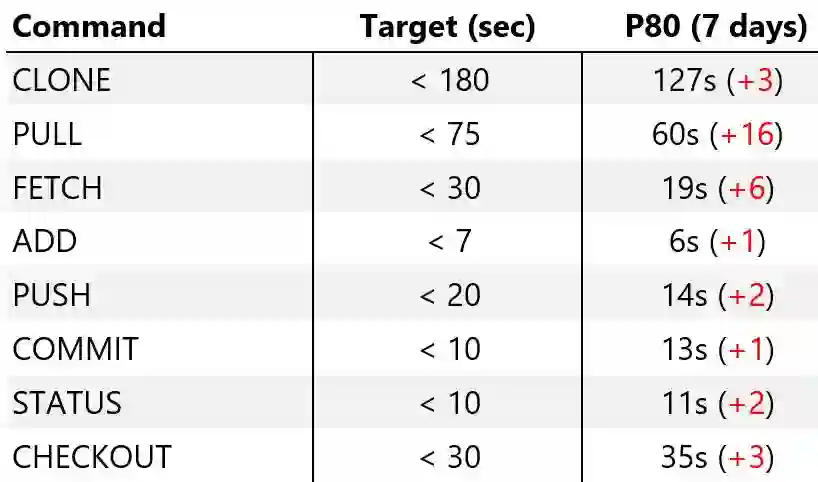Click the COMMIT command cell
Viewport: 818px width, 482px height.
click(75, 349)
